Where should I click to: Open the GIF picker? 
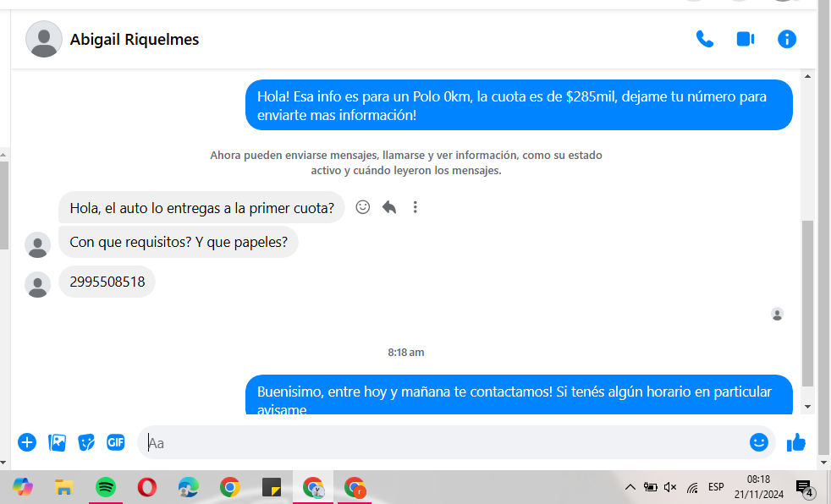pos(116,442)
